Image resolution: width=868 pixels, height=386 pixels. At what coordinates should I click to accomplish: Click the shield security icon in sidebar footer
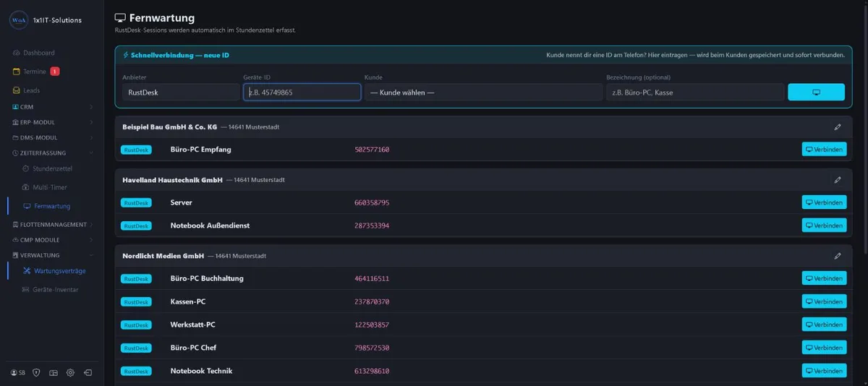click(x=36, y=372)
